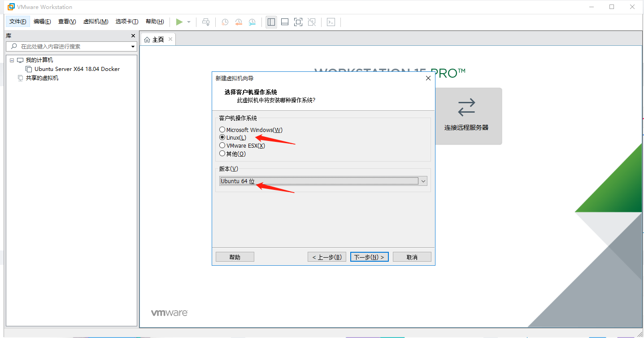The width and height of the screenshot is (644, 338).
Task: Open the library search filter dropdown arrow
Action: coord(133,47)
